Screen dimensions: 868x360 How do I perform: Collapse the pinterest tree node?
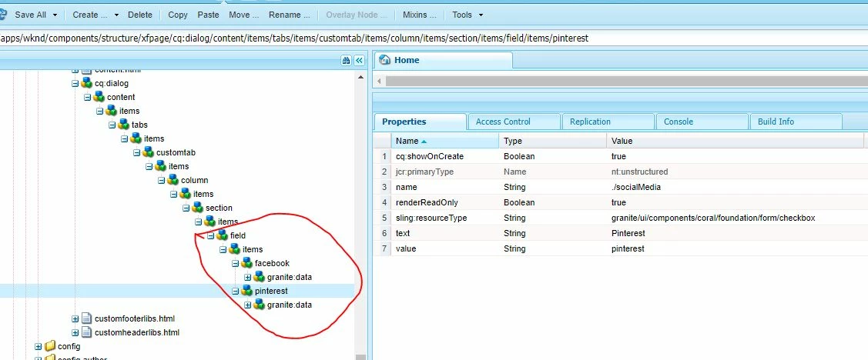235,291
